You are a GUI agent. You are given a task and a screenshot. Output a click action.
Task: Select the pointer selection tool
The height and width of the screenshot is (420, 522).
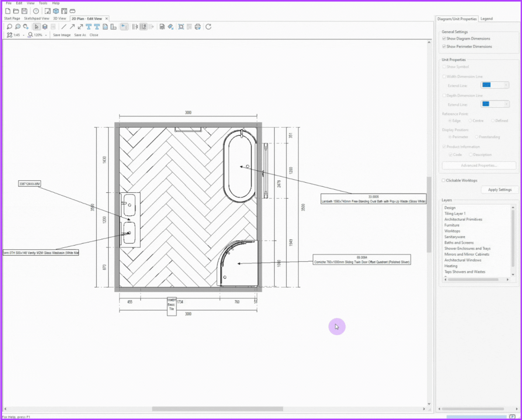pyautogui.click(x=36, y=27)
